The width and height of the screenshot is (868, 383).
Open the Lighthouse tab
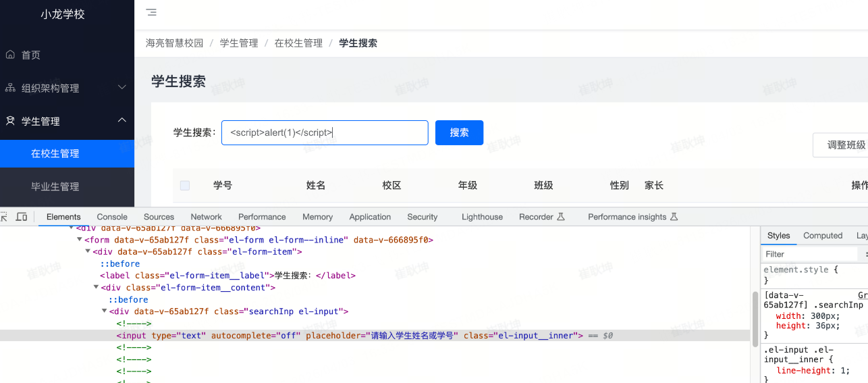482,217
